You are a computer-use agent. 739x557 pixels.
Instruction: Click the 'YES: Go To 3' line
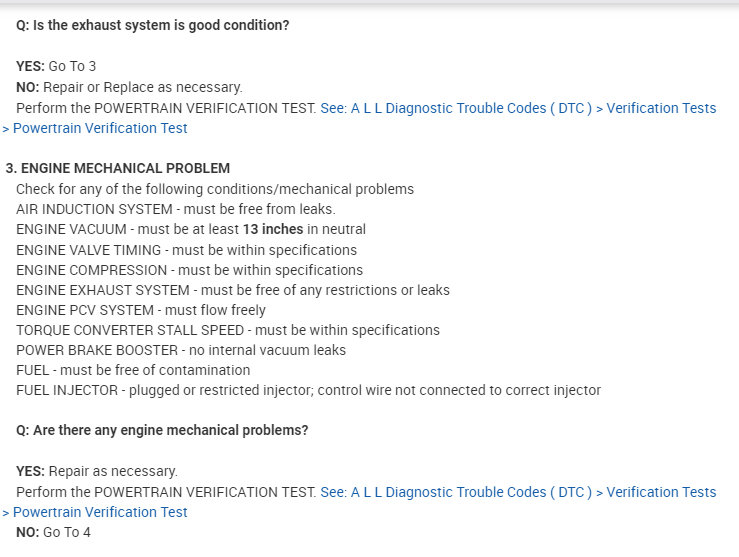click(56, 67)
